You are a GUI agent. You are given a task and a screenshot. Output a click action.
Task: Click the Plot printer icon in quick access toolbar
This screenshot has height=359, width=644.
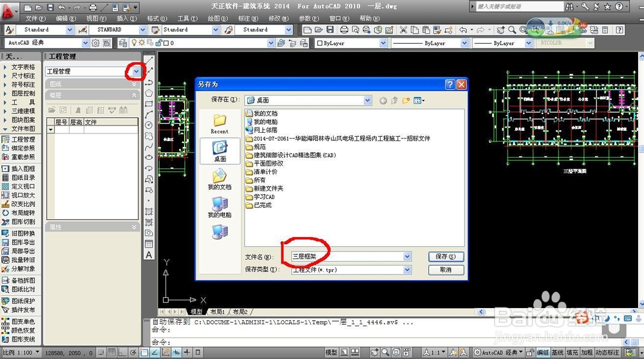[x=93, y=7]
